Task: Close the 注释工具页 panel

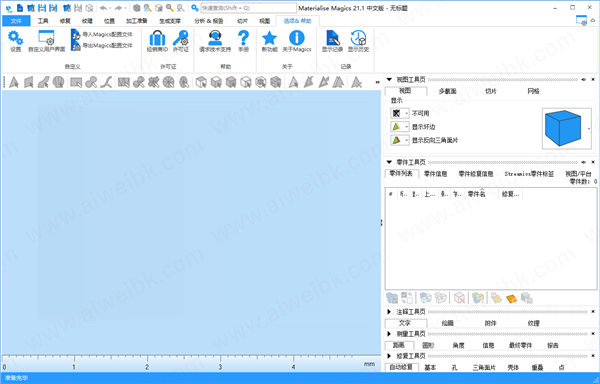Action: pos(593,312)
